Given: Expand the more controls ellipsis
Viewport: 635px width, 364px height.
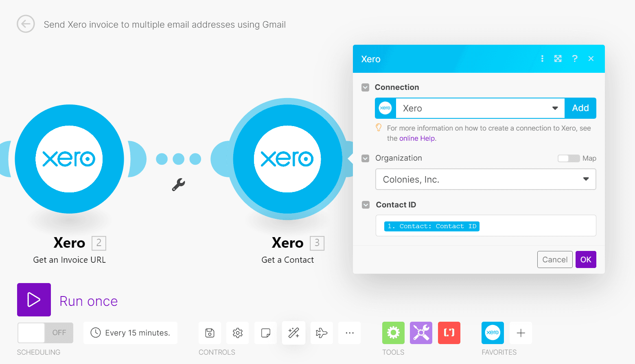Looking at the screenshot, I should tap(349, 333).
